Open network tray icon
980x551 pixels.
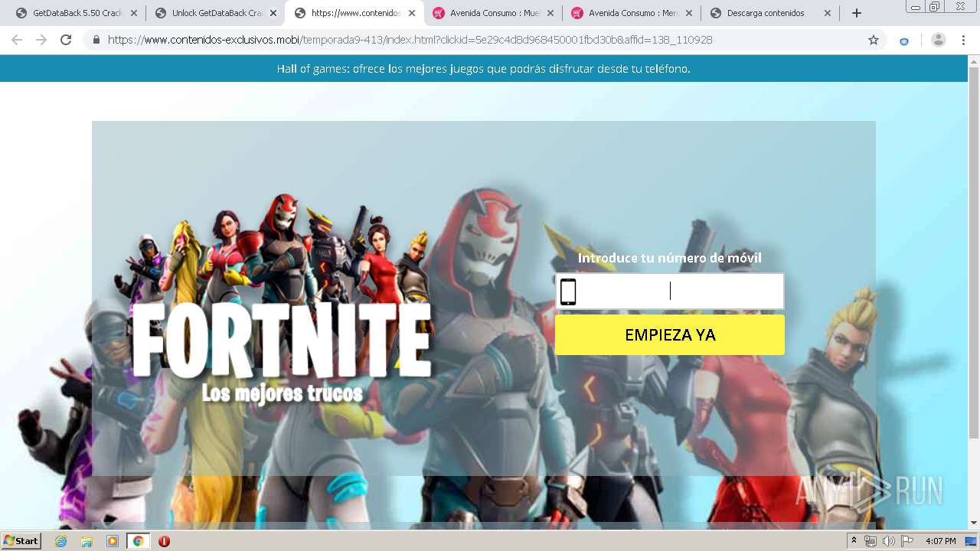871,541
